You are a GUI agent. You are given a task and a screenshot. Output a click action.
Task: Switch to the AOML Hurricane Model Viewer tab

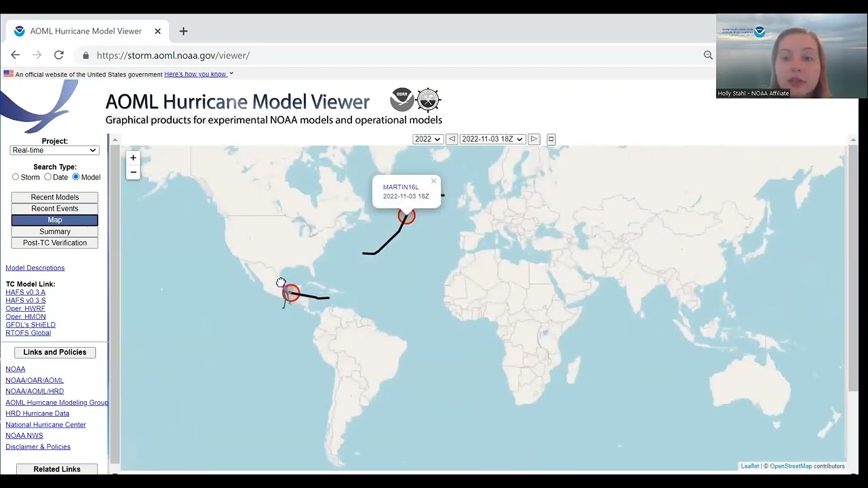[86, 31]
